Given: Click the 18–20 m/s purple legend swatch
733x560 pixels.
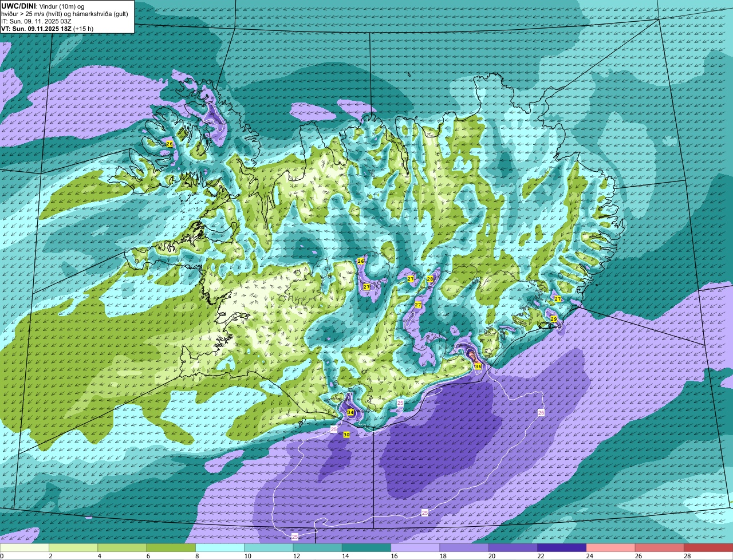Looking at the screenshot, I should pos(464,547).
